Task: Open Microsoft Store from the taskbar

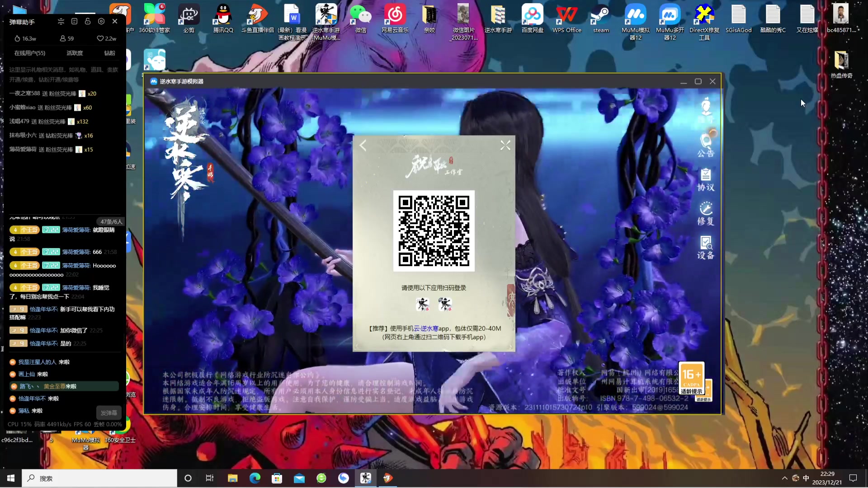Action: pyautogui.click(x=277, y=478)
